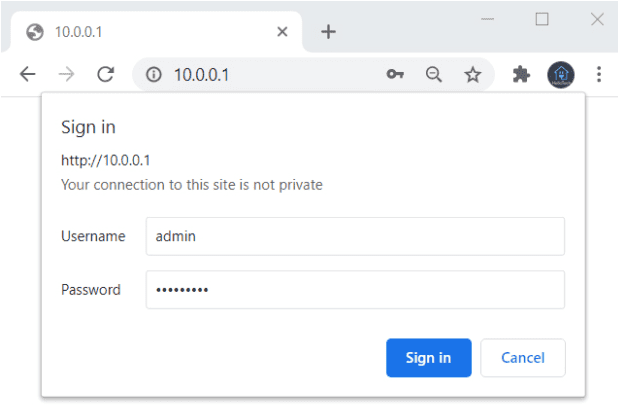The height and width of the screenshot is (417, 618).
Task: Click the grayed forward arrow
Action: click(x=66, y=74)
